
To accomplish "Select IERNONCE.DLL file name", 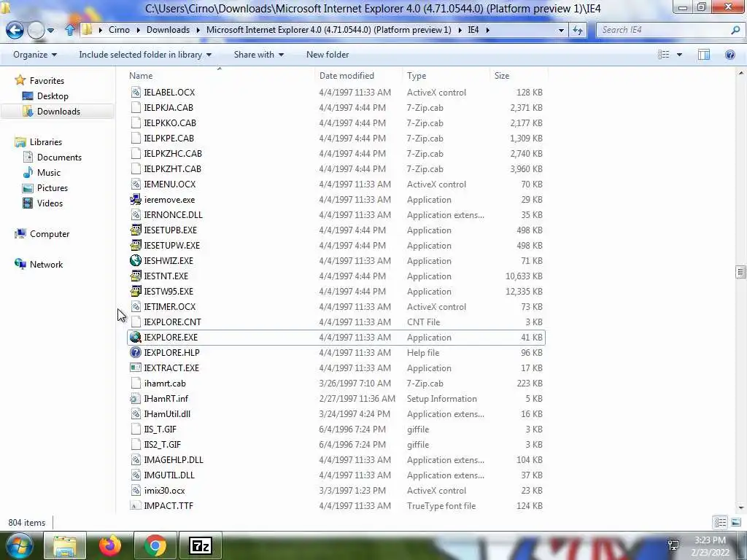I will click(173, 215).
